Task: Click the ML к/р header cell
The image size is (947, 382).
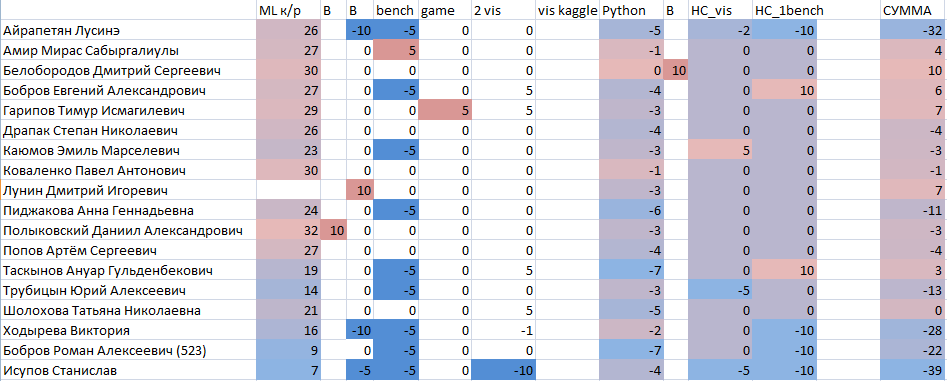Action: [x=287, y=10]
